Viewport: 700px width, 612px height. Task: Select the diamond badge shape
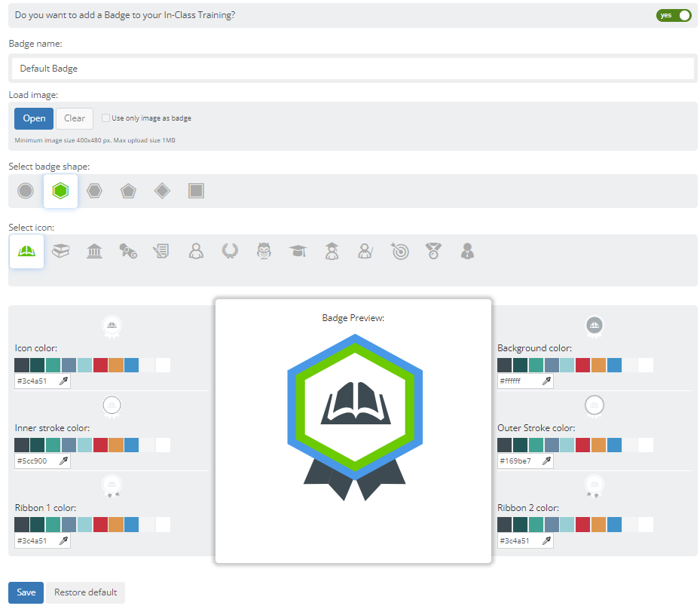pyautogui.click(x=161, y=190)
